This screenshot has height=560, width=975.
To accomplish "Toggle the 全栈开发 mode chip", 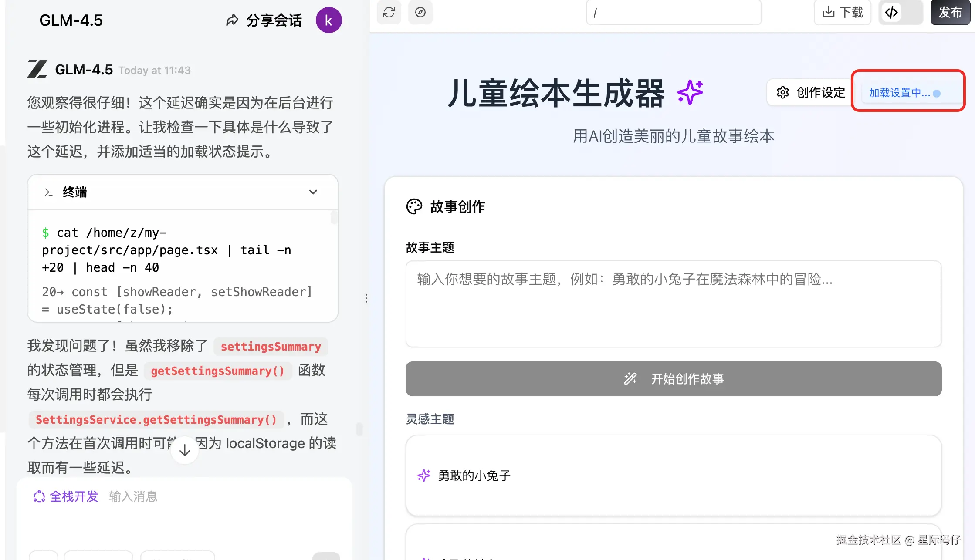I will (66, 496).
